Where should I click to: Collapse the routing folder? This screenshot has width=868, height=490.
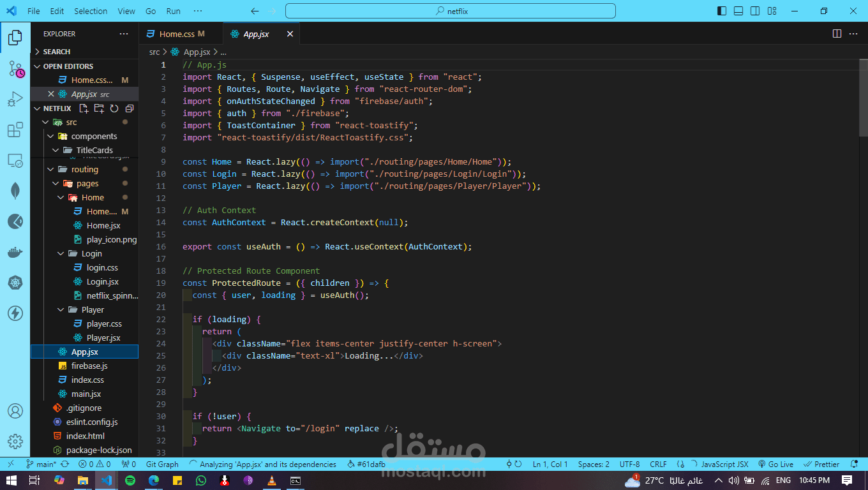coord(85,169)
